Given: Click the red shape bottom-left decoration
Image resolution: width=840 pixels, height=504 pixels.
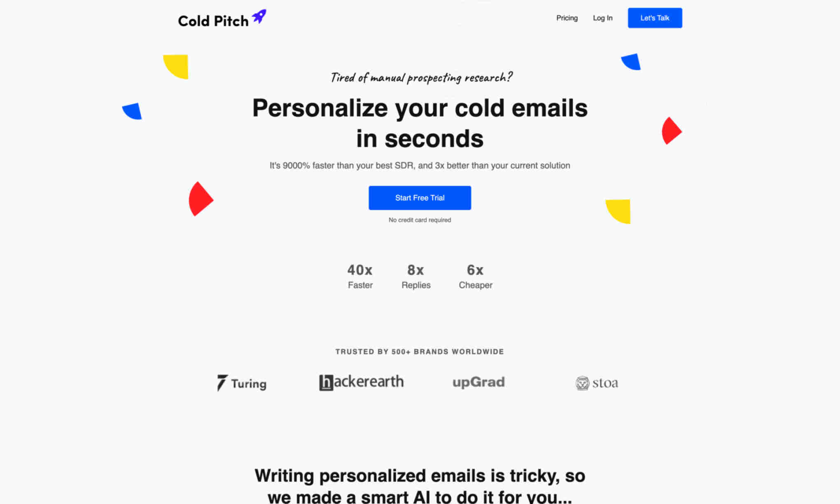Looking at the screenshot, I should tap(201, 199).
